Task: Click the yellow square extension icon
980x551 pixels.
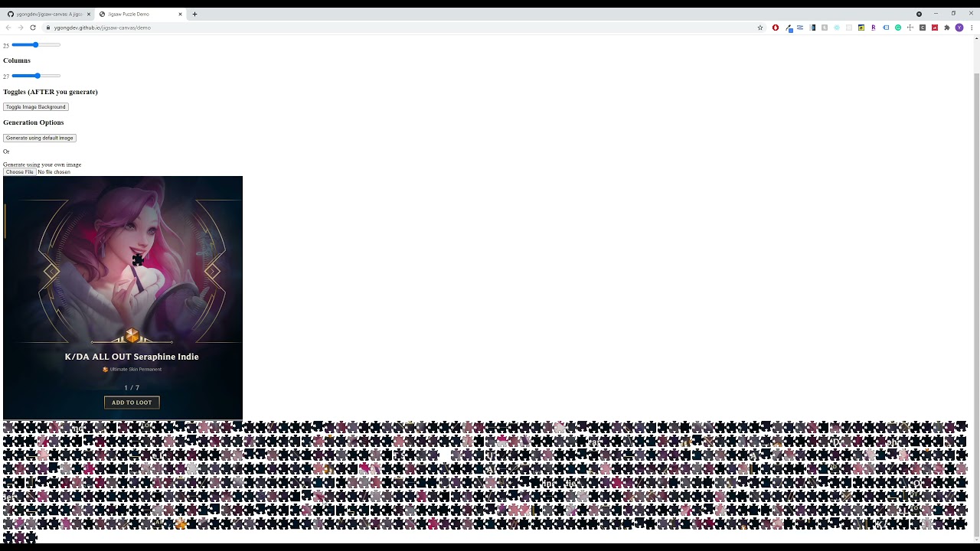Action: pyautogui.click(x=861, y=28)
